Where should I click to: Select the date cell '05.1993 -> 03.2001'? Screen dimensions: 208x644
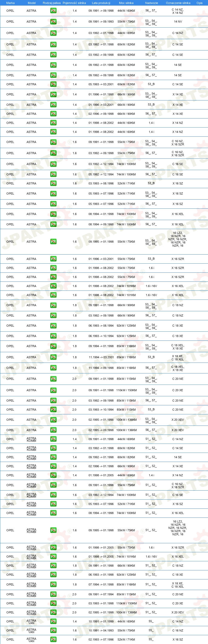pyautogui.click(x=101, y=84)
